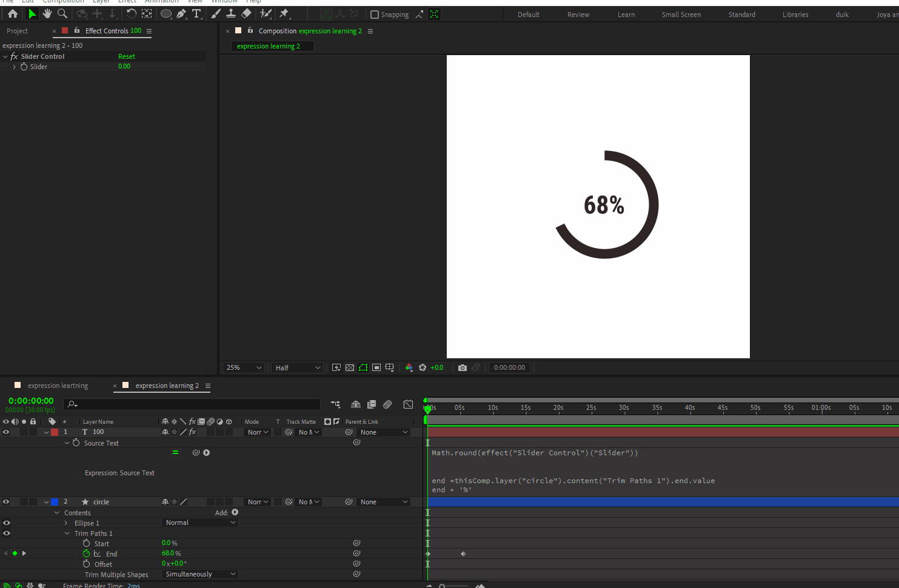The width and height of the screenshot is (899, 588).
Task: Select the Roto Brush tool
Action: [x=266, y=13]
